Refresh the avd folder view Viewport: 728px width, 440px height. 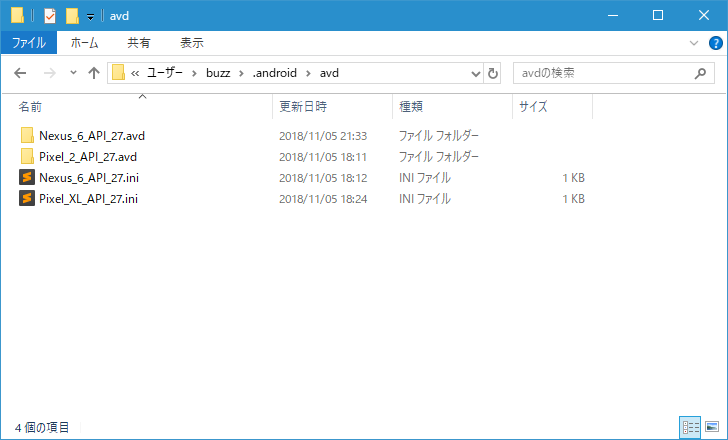(492, 73)
